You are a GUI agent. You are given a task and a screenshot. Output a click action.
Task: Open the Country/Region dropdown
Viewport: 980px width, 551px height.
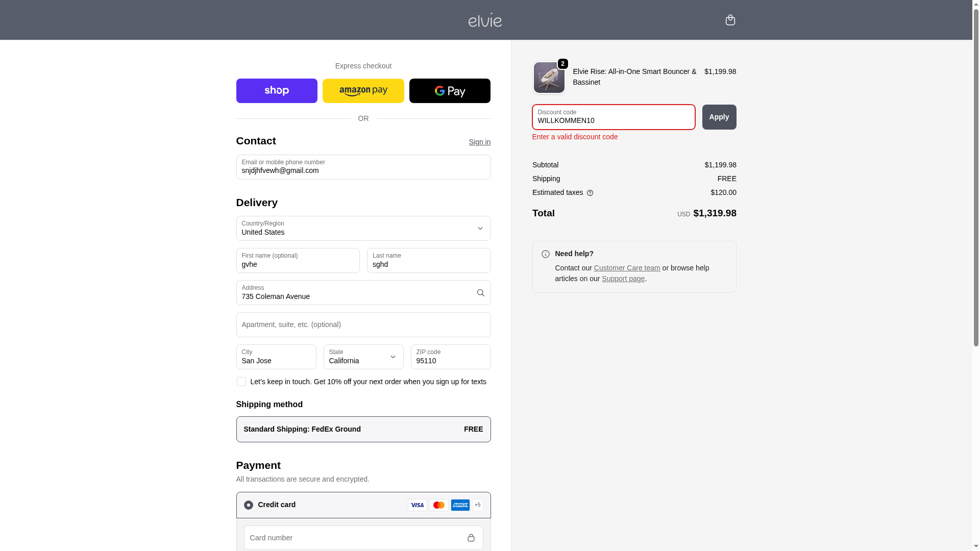click(x=363, y=229)
